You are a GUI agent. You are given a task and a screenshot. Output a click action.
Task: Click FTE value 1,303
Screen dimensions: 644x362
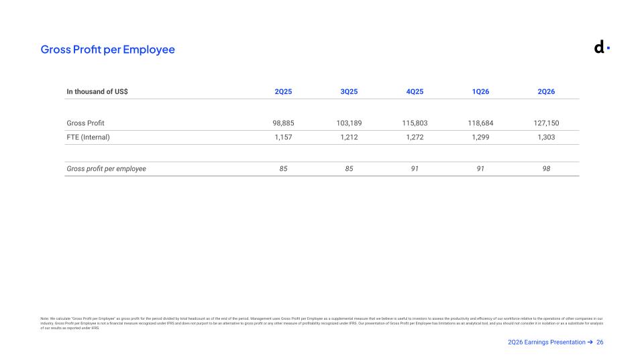pos(546,137)
